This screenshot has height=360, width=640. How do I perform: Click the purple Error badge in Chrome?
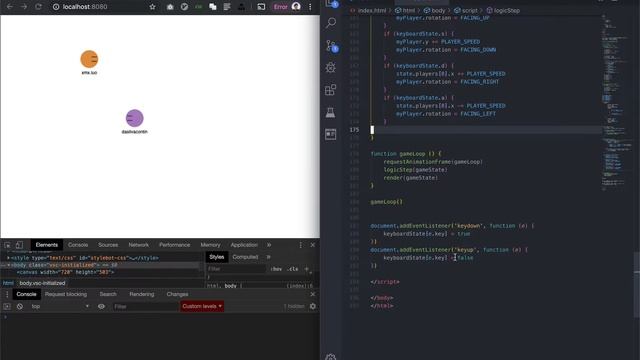click(x=280, y=7)
